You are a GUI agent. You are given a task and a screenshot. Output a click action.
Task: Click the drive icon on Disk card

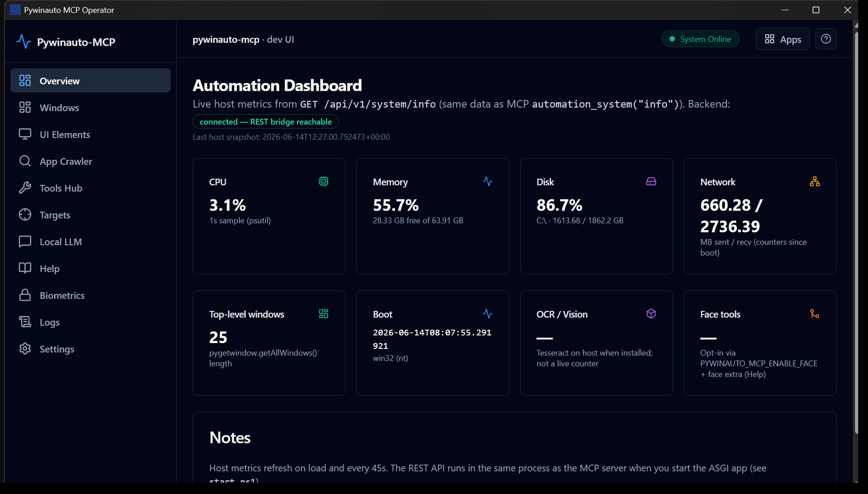coord(651,181)
